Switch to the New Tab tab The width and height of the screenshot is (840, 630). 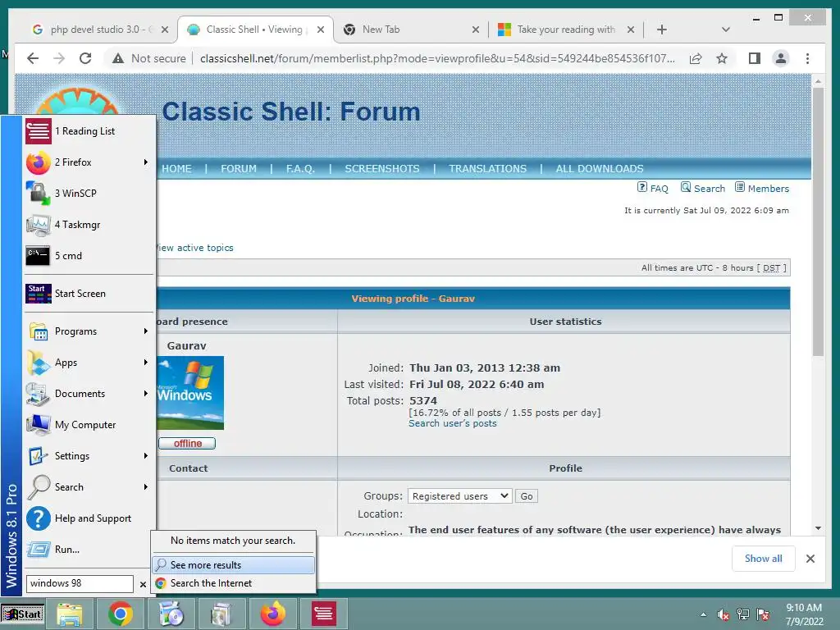(412, 30)
